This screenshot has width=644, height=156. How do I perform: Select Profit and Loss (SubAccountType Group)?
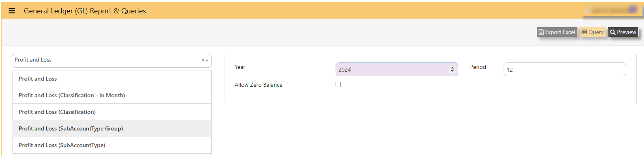[x=112, y=128]
